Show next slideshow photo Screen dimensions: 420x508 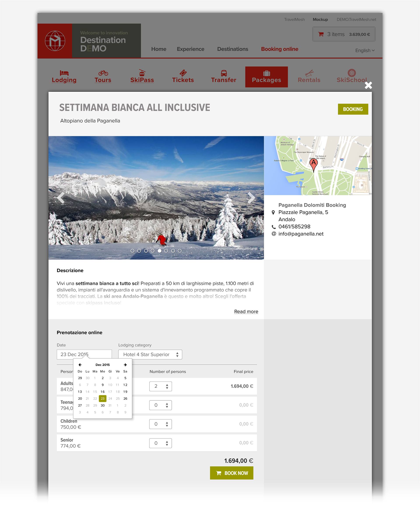(251, 198)
